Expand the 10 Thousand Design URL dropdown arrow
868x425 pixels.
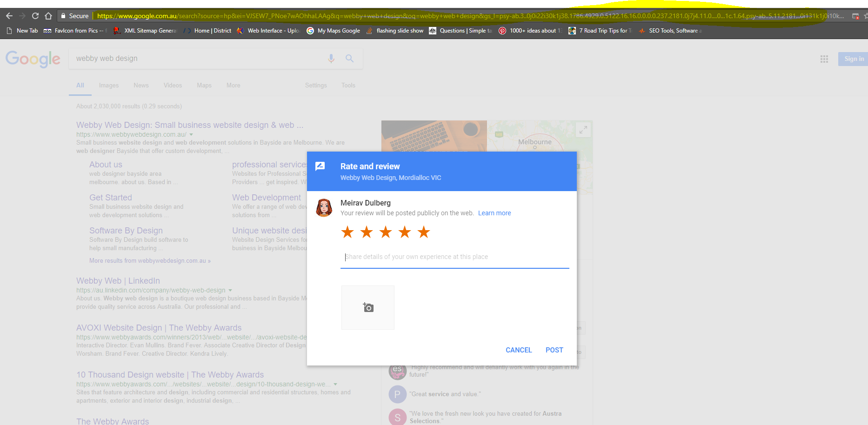[x=335, y=385]
